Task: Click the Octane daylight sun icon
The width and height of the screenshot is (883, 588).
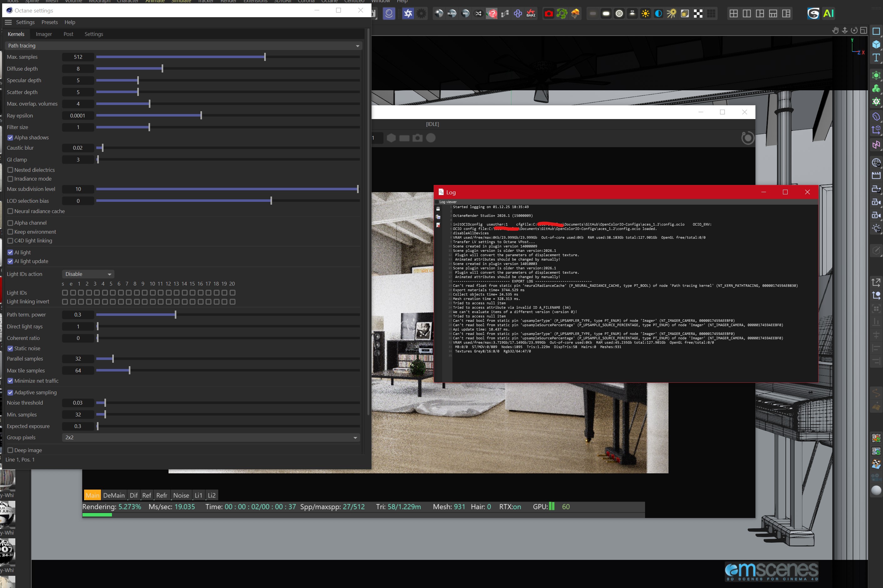Action: coord(645,14)
